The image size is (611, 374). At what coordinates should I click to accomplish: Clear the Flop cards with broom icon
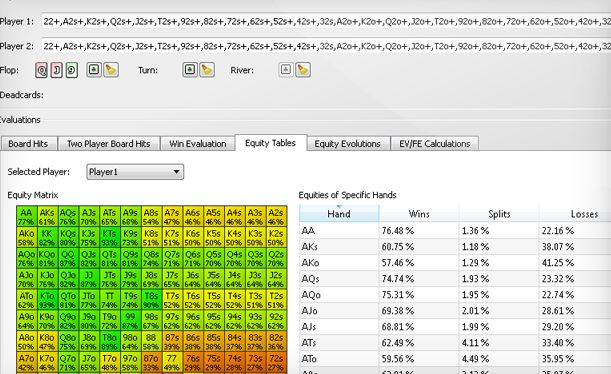111,70
